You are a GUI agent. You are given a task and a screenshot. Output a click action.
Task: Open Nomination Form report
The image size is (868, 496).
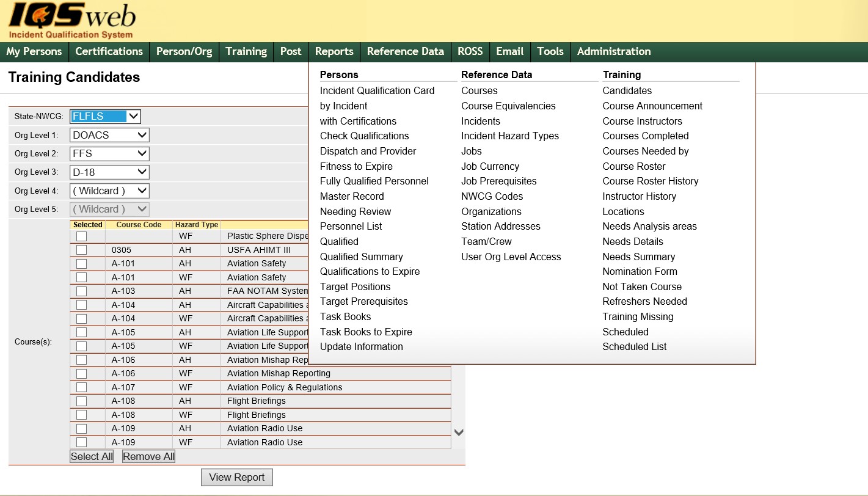pos(640,271)
